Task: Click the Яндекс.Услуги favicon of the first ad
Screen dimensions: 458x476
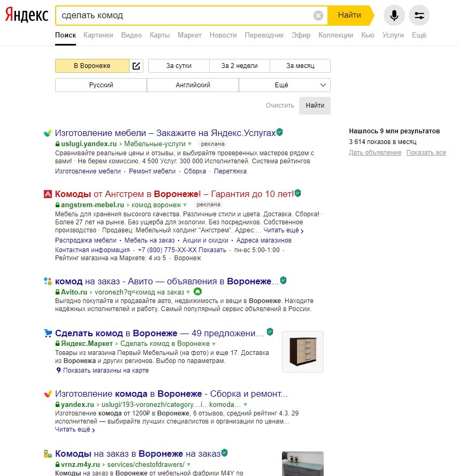Action: (48, 133)
